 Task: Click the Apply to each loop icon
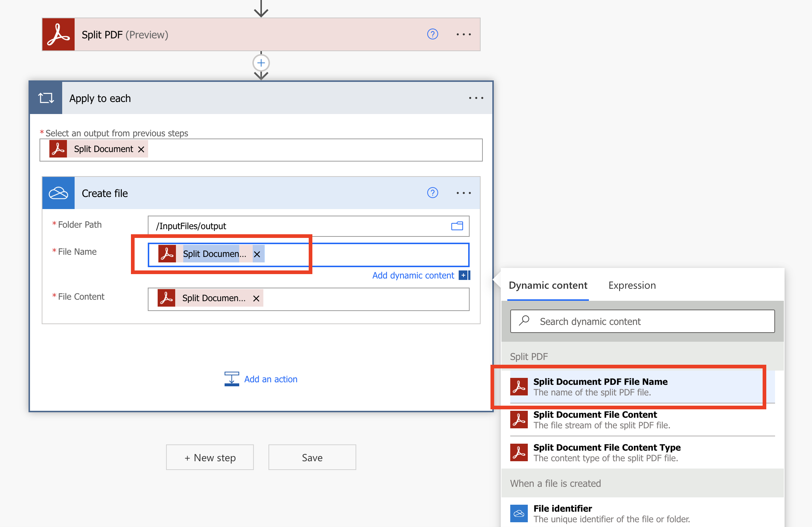coord(45,98)
